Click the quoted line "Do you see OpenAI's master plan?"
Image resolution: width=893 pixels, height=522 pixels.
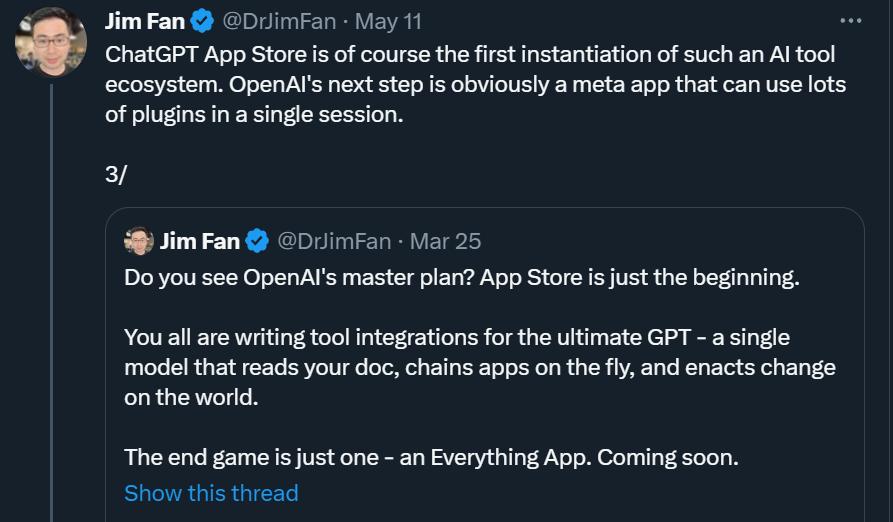click(300, 278)
